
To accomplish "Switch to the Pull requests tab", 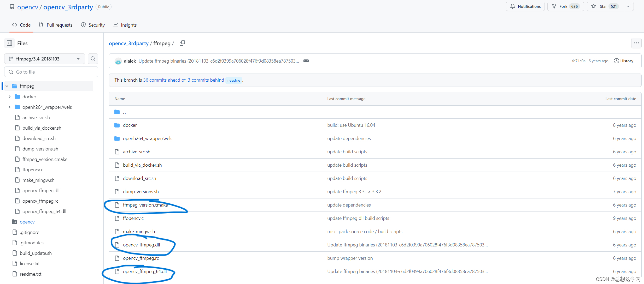I will 55,25.
